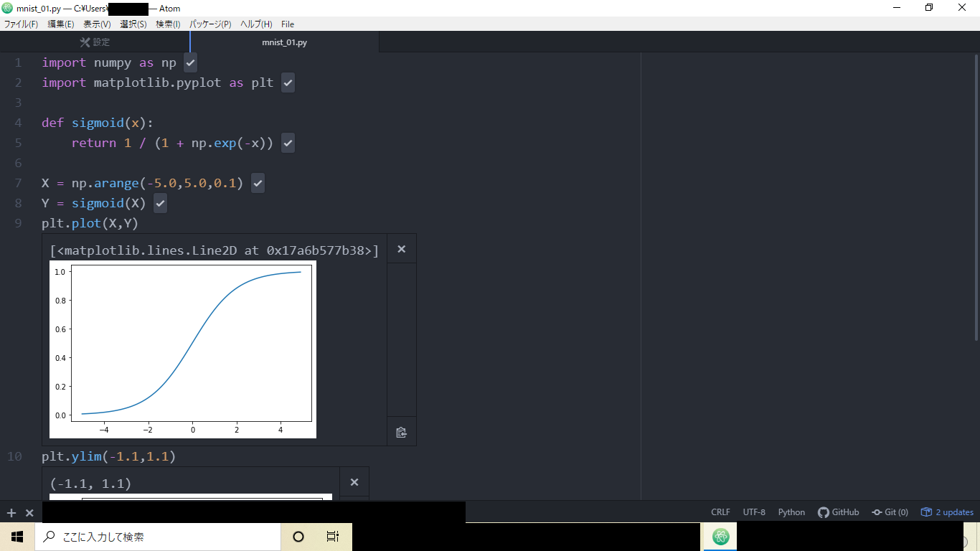This screenshot has height=551, width=980.
Task: Switch to the mnist_01.py tab
Action: point(283,42)
